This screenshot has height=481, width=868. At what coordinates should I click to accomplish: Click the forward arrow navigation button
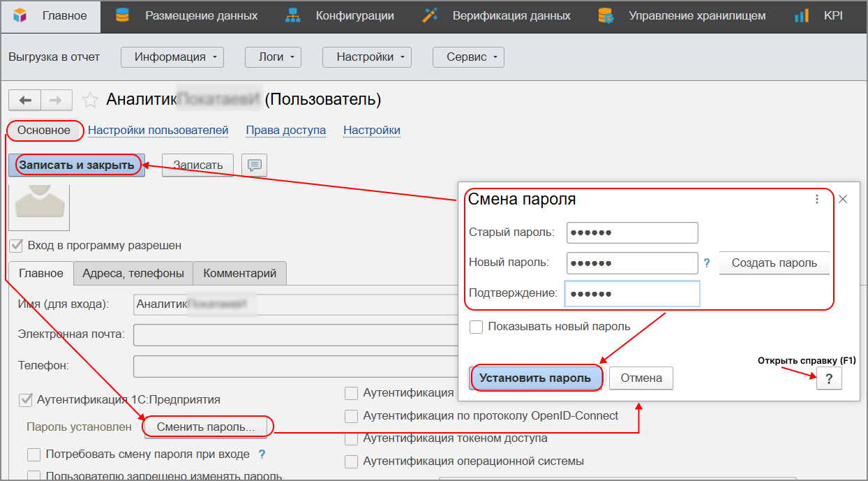[57, 100]
